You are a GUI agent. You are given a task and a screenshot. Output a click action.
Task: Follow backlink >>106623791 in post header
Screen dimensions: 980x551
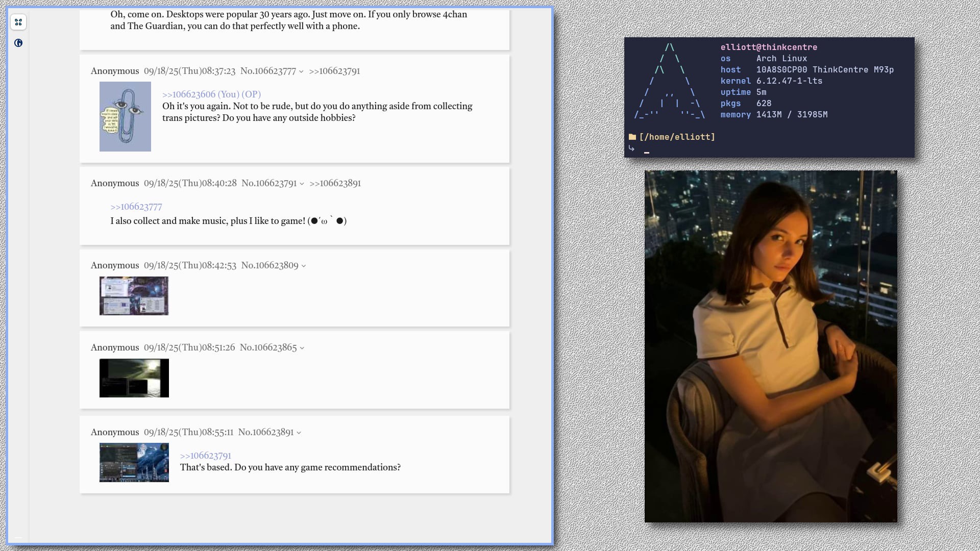point(334,71)
